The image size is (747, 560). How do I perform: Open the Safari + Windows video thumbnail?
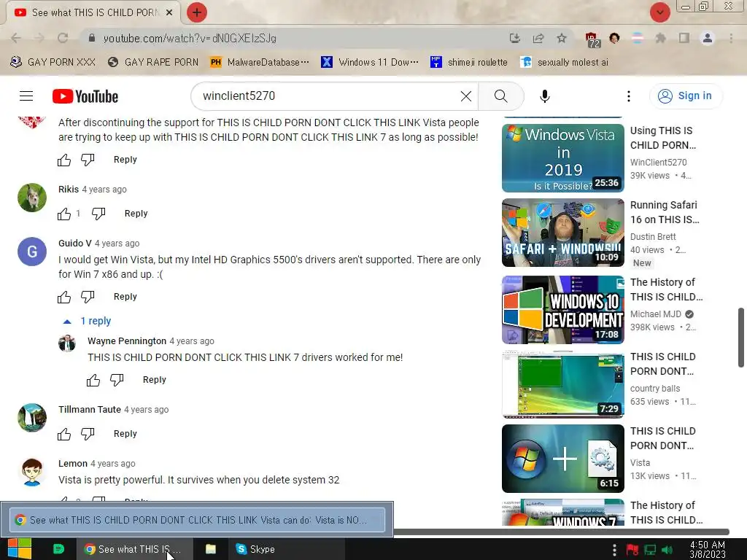pos(562,233)
